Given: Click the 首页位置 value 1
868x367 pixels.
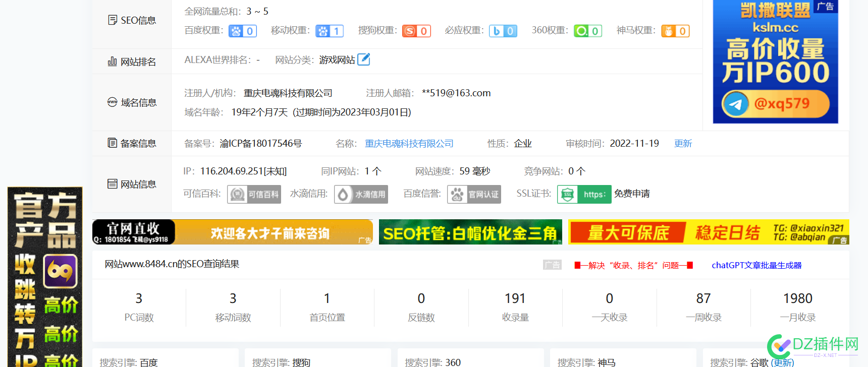Looking at the screenshot, I should [327, 298].
